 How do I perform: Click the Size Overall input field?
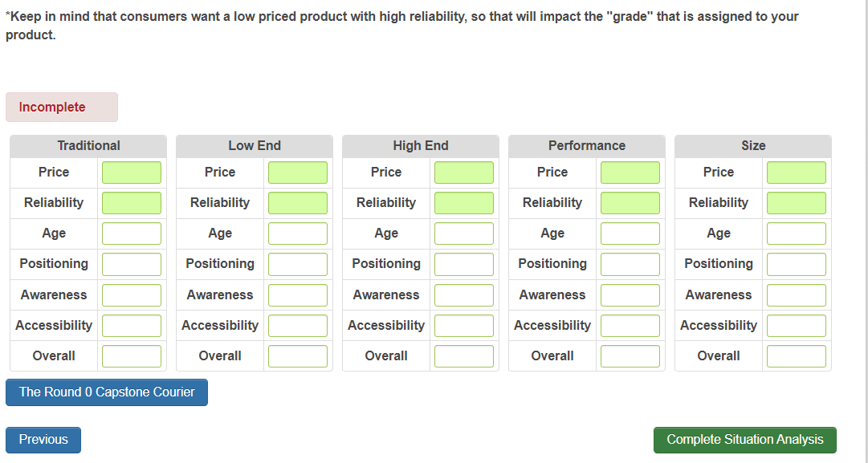[x=797, y=356]
